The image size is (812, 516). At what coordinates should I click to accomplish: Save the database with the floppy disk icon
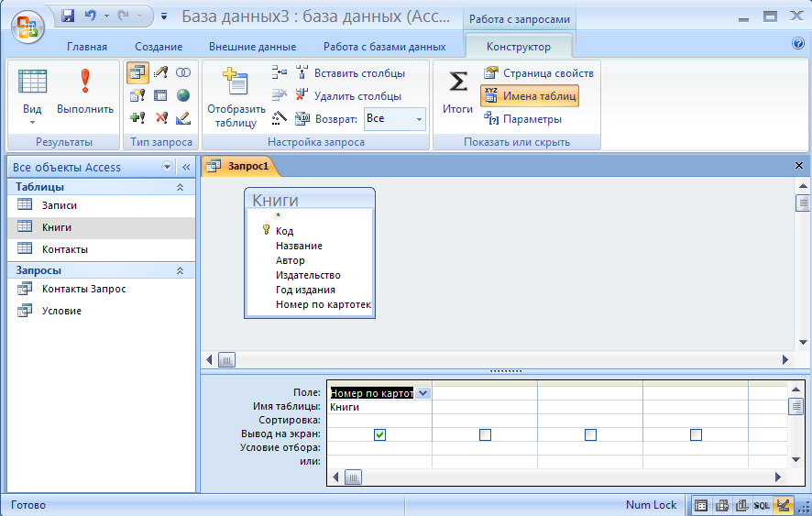(x=68, y=16)
